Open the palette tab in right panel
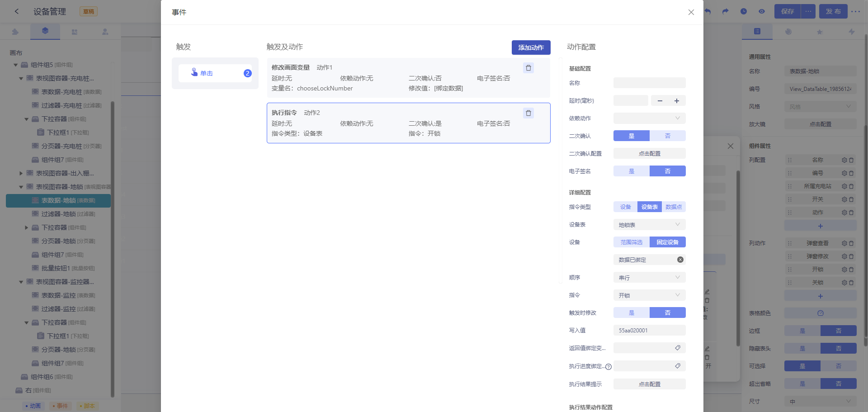 point(788,32)
